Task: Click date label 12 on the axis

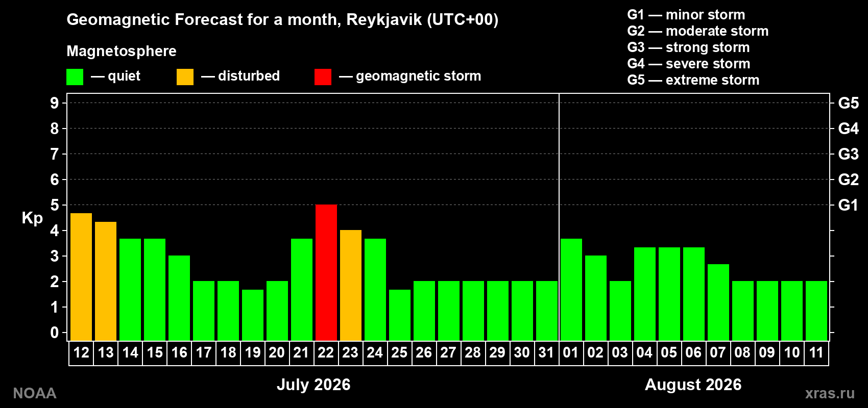Action: tap(81, 352)
